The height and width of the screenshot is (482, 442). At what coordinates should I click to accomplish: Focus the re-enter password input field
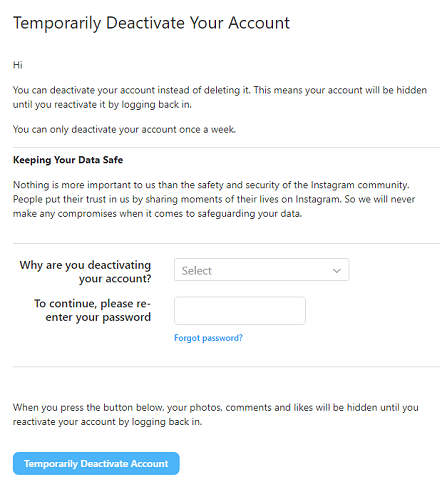pos(240,310)
